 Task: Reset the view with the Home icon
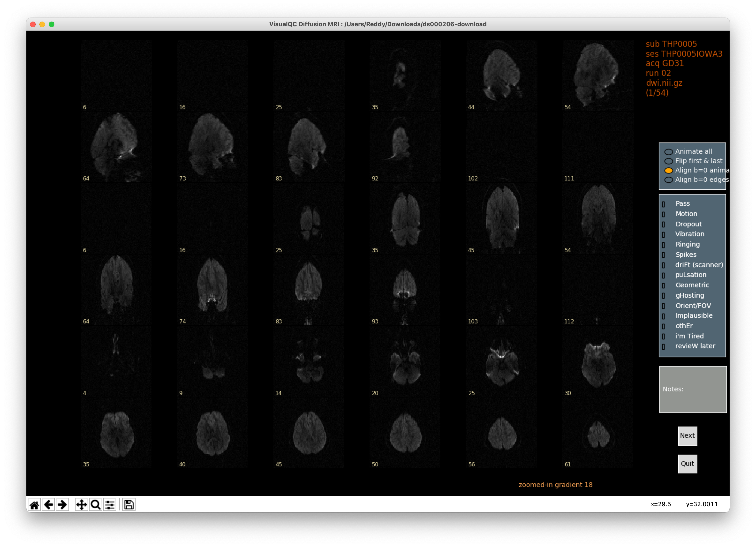[34, 504]
